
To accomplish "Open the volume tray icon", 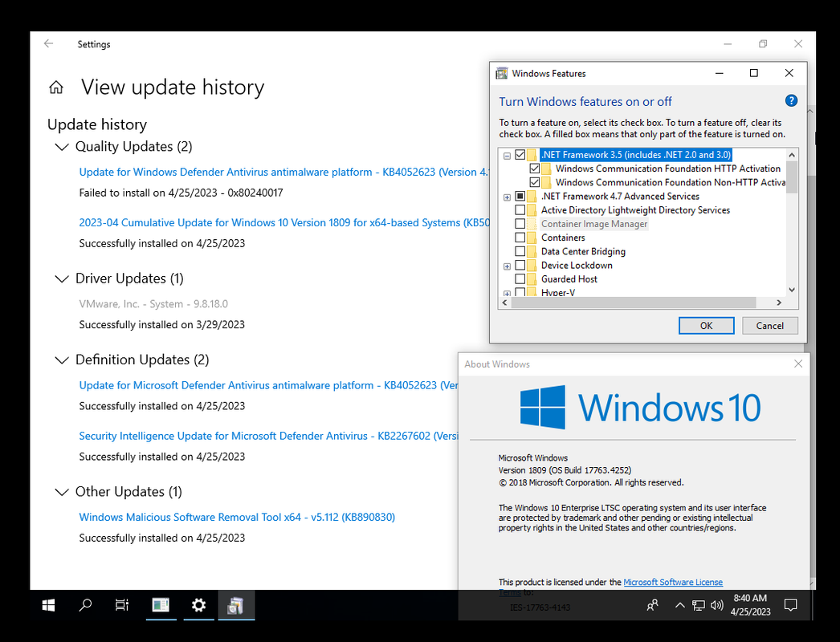I will click(x=716, y=606).
